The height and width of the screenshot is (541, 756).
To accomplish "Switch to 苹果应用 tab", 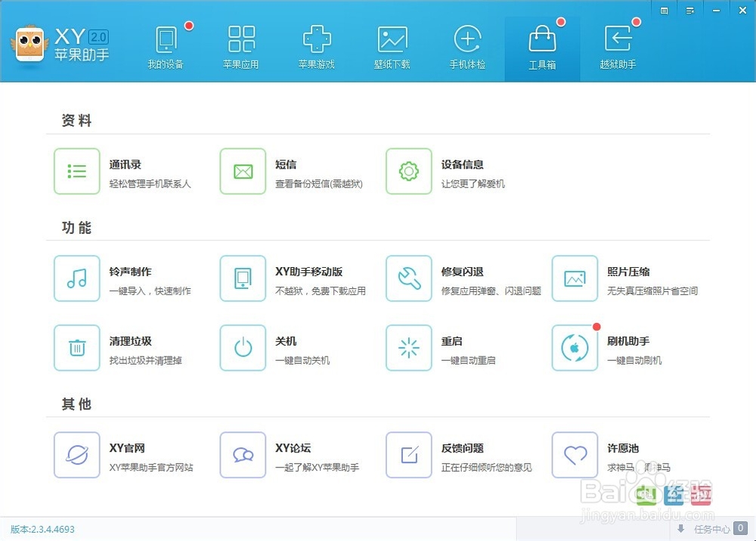I will [241, 48].
